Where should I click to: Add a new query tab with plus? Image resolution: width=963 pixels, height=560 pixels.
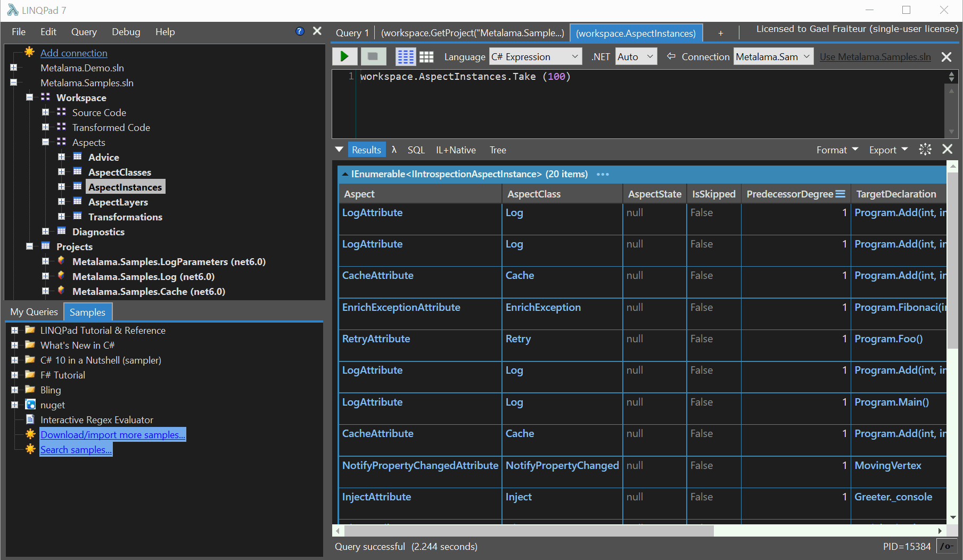point(720,33)
